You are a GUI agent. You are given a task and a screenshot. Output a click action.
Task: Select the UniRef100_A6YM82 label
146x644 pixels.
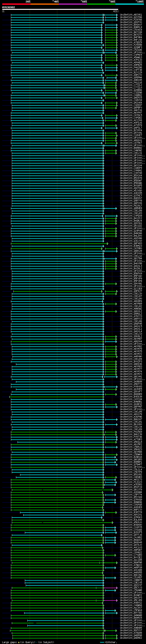click(131, 347)
